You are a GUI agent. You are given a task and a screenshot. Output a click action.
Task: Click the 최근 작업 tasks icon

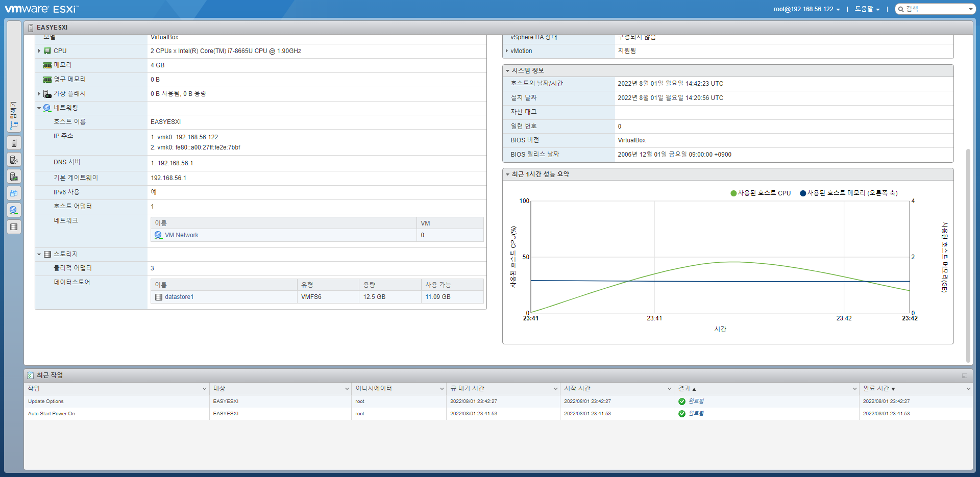pos(30,375)
